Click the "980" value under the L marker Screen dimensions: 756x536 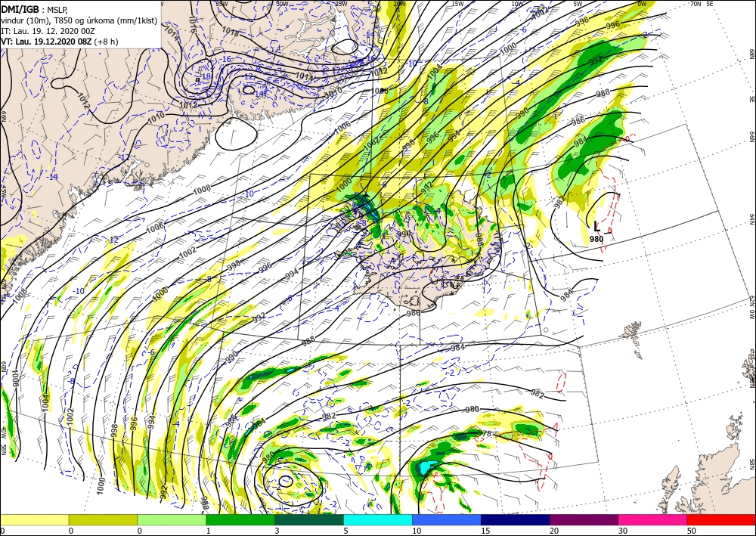pos(596,239)
